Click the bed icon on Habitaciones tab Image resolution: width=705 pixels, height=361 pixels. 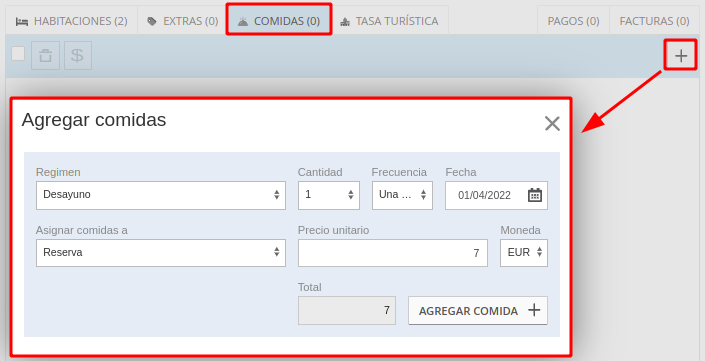pos(22,21)
